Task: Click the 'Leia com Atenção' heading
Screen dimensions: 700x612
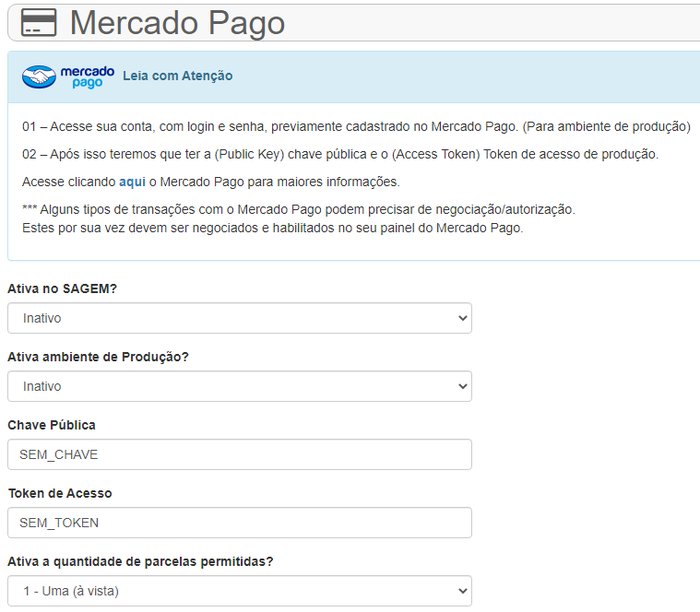Action: 178,76
